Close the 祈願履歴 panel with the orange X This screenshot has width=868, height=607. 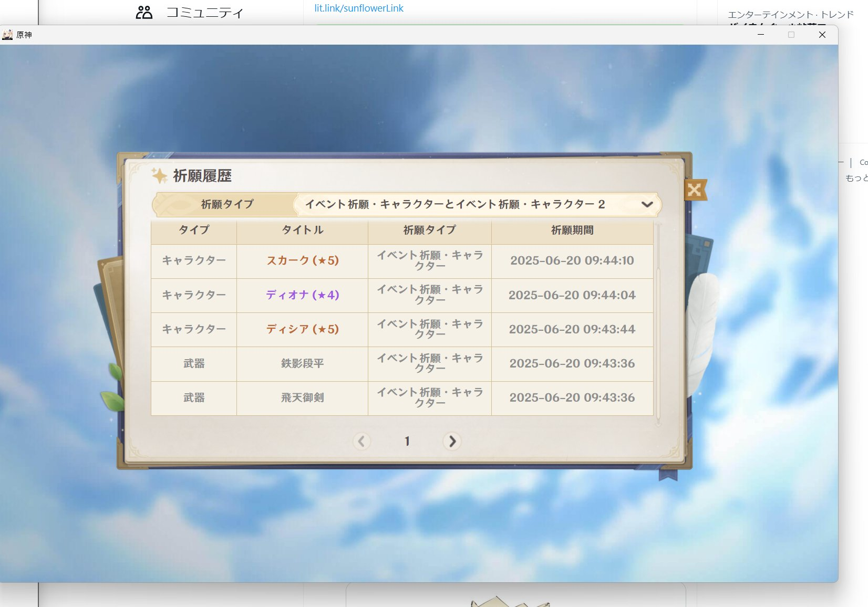(x=695, y=190)
